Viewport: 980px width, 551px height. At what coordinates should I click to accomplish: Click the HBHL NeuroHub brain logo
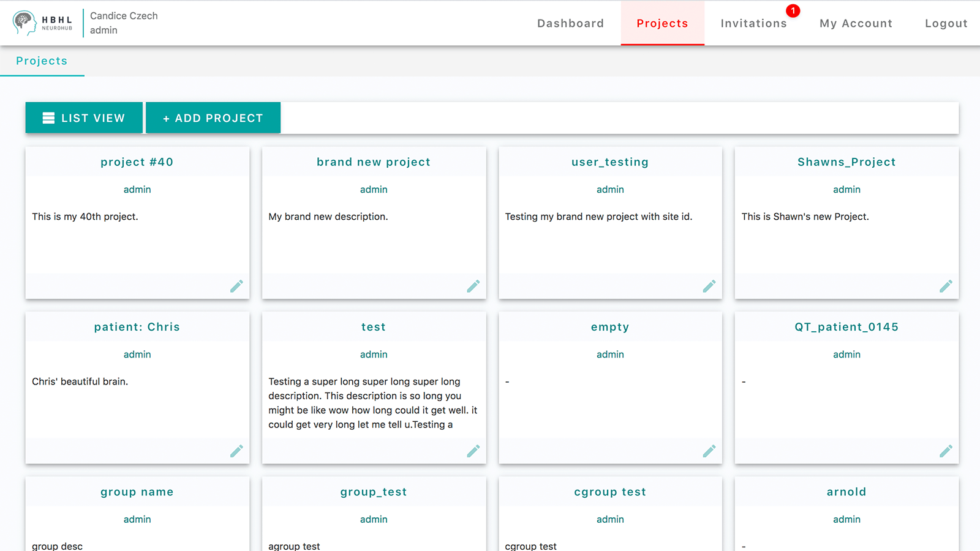pyautogui.click(x=42, y=23)
